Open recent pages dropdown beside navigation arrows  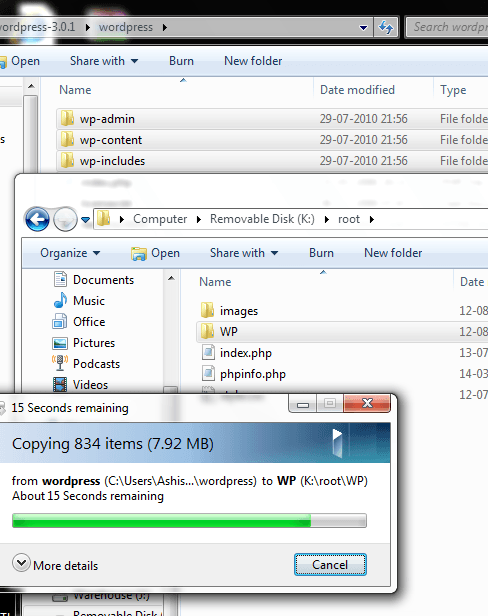86,220
